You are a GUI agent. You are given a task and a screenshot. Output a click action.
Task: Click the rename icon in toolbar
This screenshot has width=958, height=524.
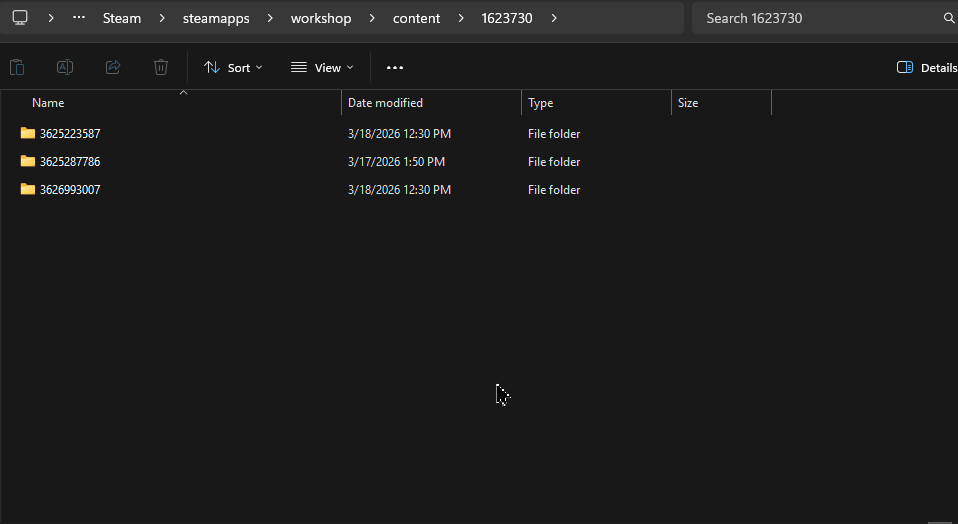click(x=65, y=67)
